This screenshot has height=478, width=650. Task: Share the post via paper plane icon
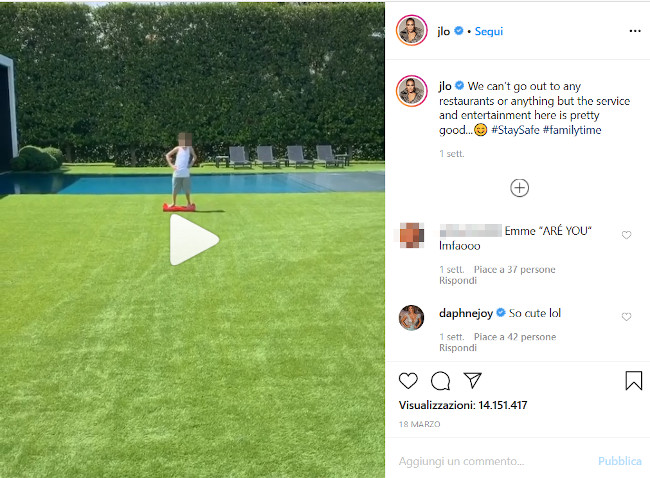[472, 380]
